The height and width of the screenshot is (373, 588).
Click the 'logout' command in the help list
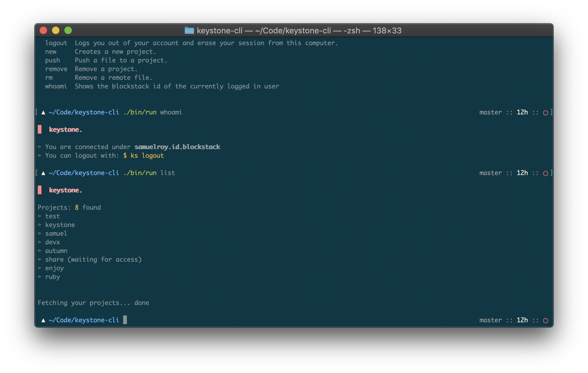(x=56, y=43)
